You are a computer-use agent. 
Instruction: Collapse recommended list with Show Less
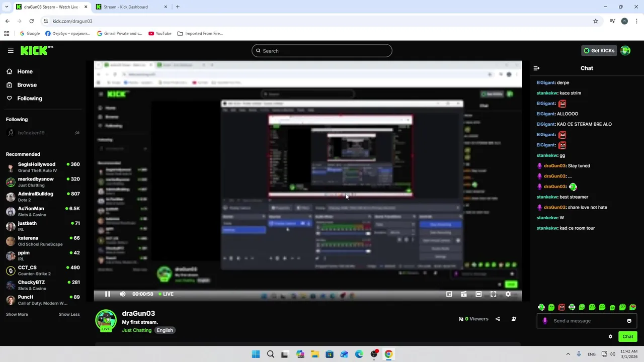point(69,314)
